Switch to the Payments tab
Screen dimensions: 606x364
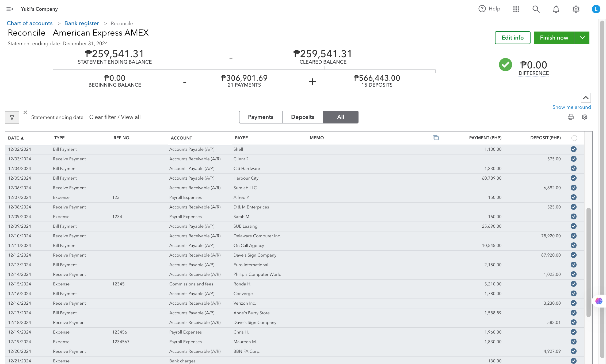pos(261,117)
